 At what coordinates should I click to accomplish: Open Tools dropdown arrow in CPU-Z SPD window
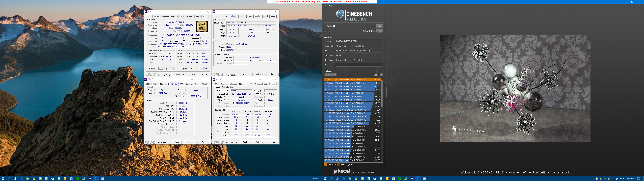click(x=251, y=142)
